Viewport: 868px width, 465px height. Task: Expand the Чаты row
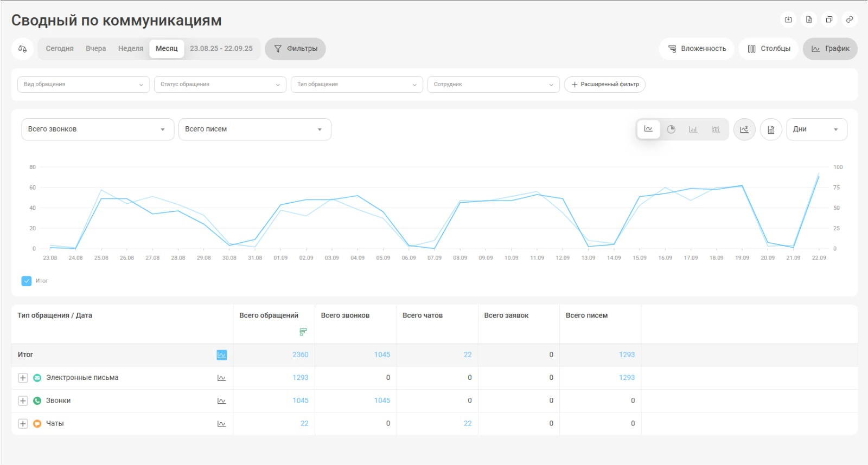tap(23, 424)
